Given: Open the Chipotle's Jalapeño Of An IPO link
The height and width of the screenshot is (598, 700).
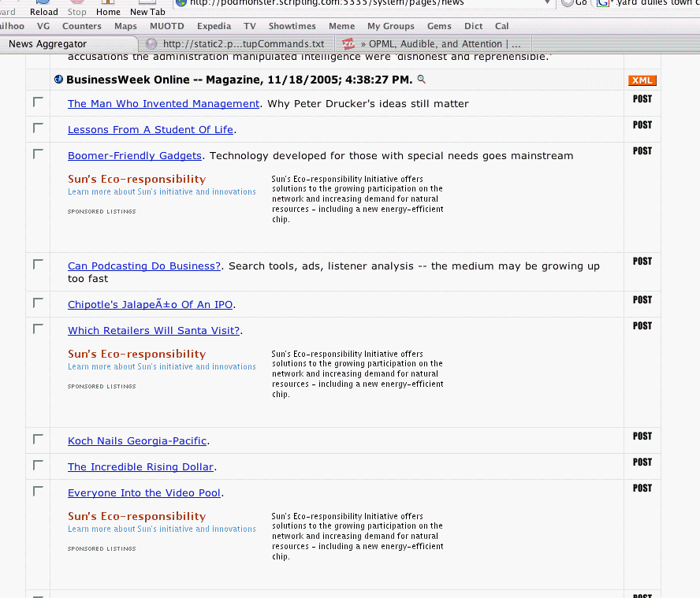Looking at the screenshot, I should (150, 305).
